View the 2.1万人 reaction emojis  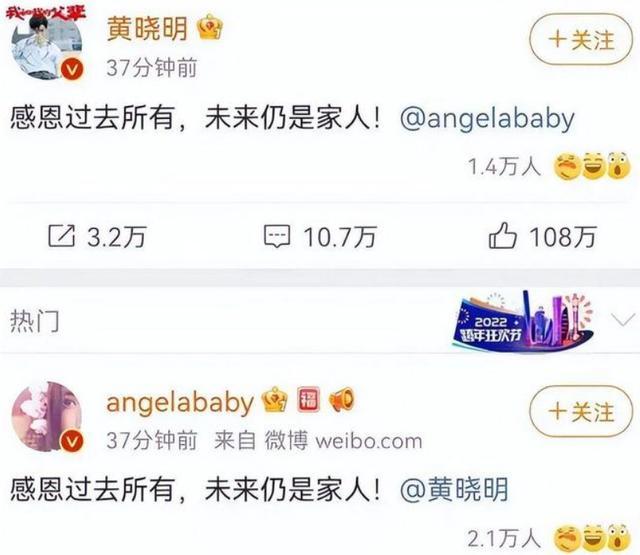point(592,537)
